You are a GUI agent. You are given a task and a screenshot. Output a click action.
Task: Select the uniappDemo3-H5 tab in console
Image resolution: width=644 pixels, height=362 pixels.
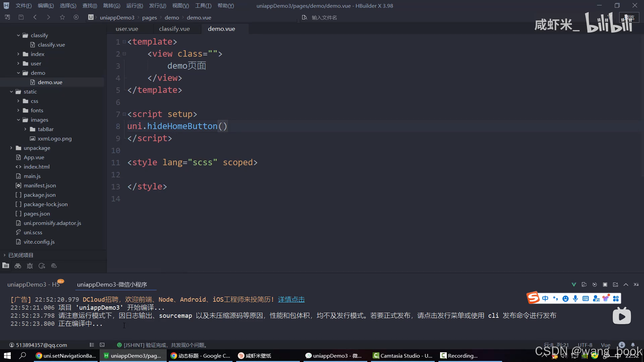click(x=34, y=284)
